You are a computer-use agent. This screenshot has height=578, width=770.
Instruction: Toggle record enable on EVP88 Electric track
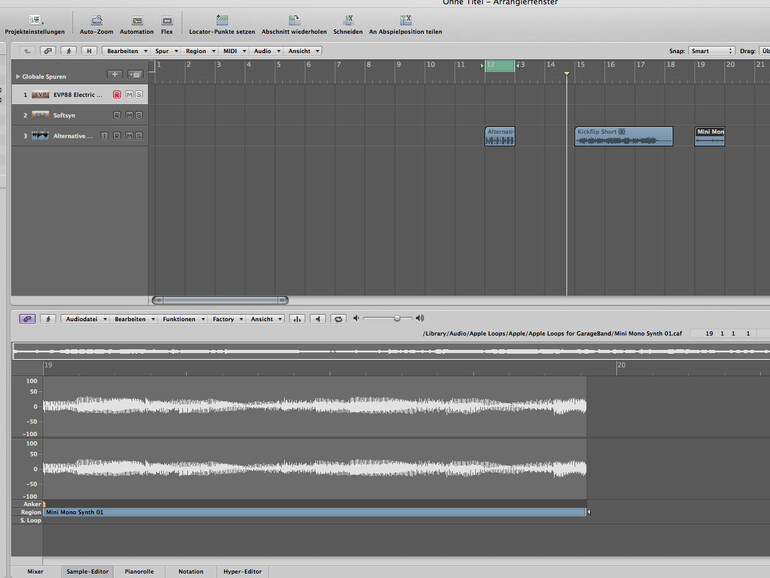[117, 95]
